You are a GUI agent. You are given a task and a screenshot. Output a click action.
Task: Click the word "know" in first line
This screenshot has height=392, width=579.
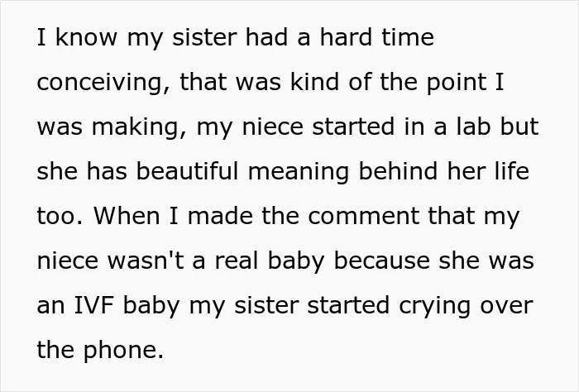point(86,37)
